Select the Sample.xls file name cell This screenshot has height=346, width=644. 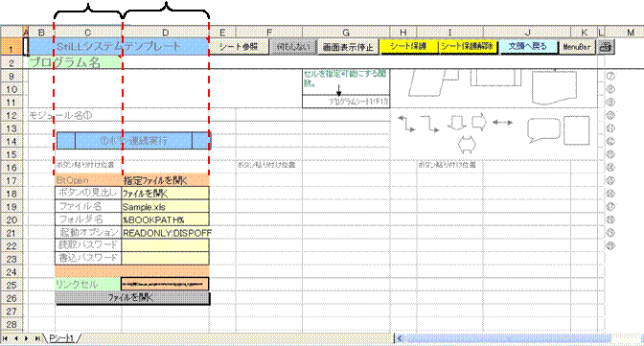(166, 207)
